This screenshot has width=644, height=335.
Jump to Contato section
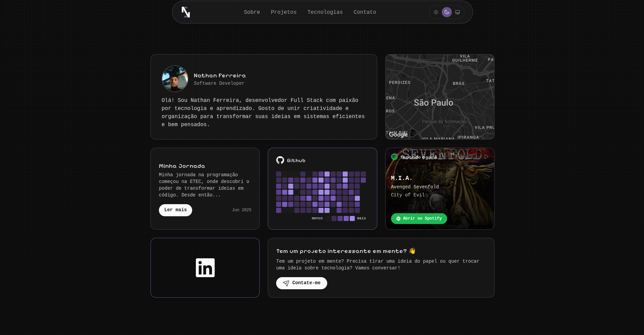point(364,12)
